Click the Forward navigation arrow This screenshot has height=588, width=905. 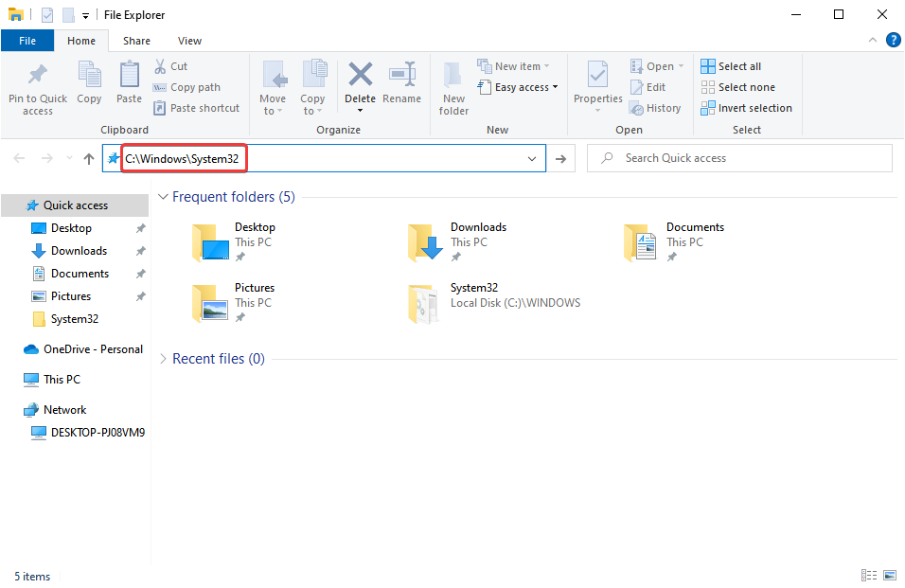tap(47, 158)
